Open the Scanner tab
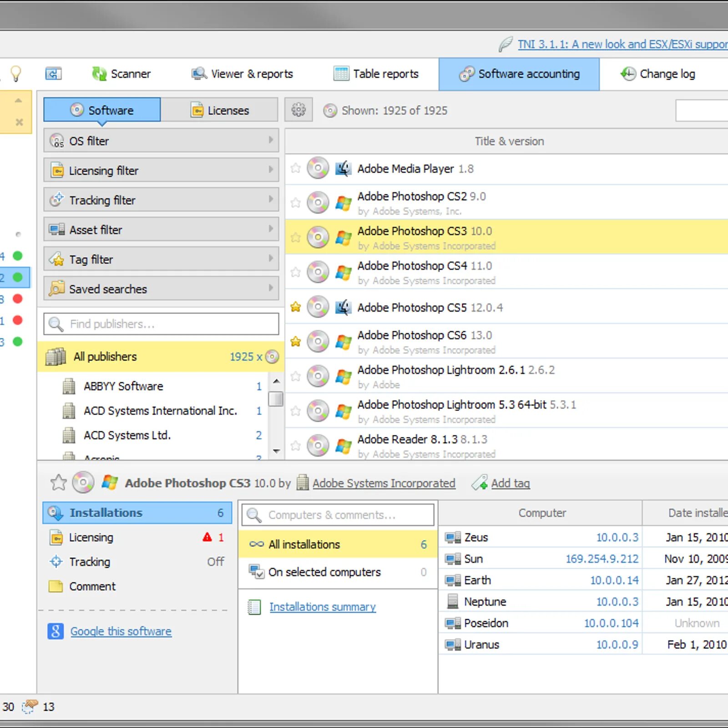 pos(121,74)
